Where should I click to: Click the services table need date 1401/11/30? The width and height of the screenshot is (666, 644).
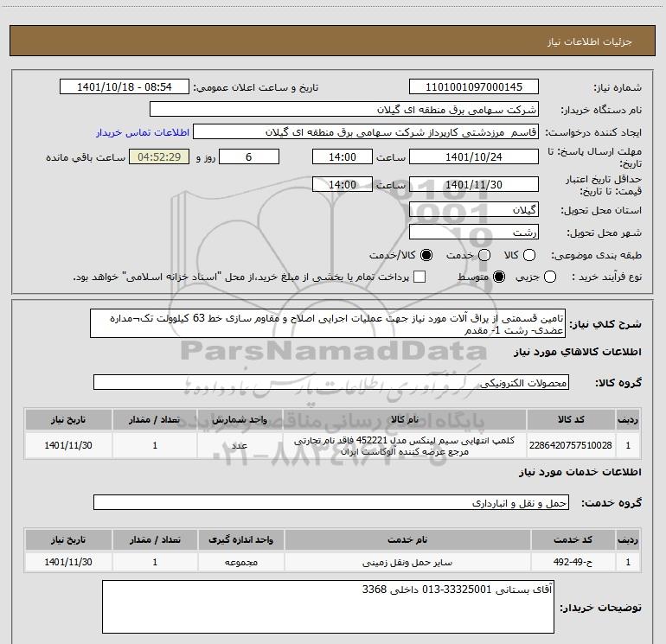click(x=68, y=562)
